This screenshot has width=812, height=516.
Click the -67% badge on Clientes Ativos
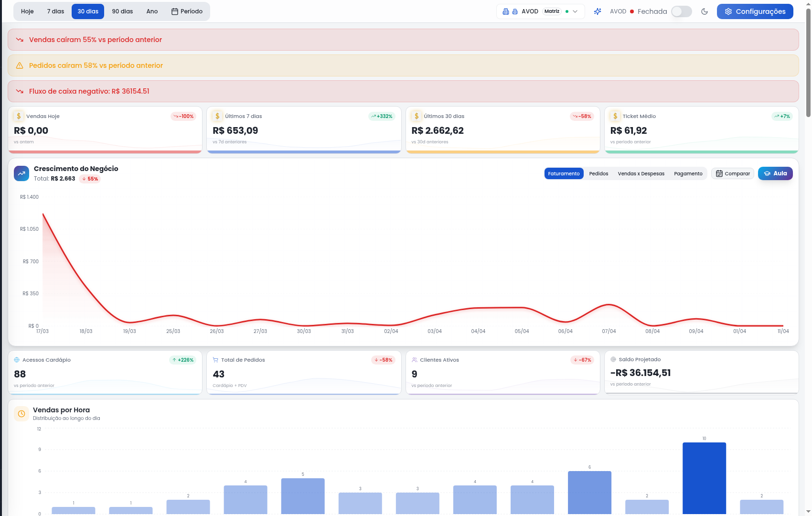pyautogui.click(x=582, y=360)
